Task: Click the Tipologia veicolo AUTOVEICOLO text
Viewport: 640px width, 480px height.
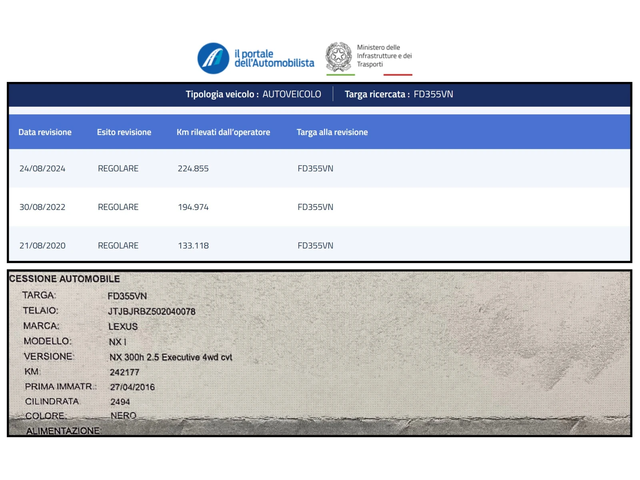Action: pos(253,94)
